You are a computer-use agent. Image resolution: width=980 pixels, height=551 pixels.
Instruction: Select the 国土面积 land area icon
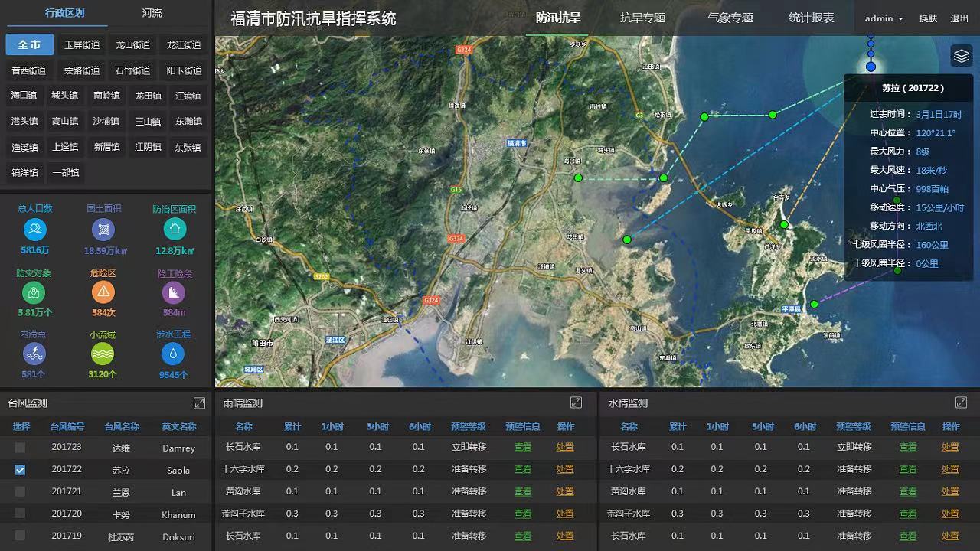[103, 228]
